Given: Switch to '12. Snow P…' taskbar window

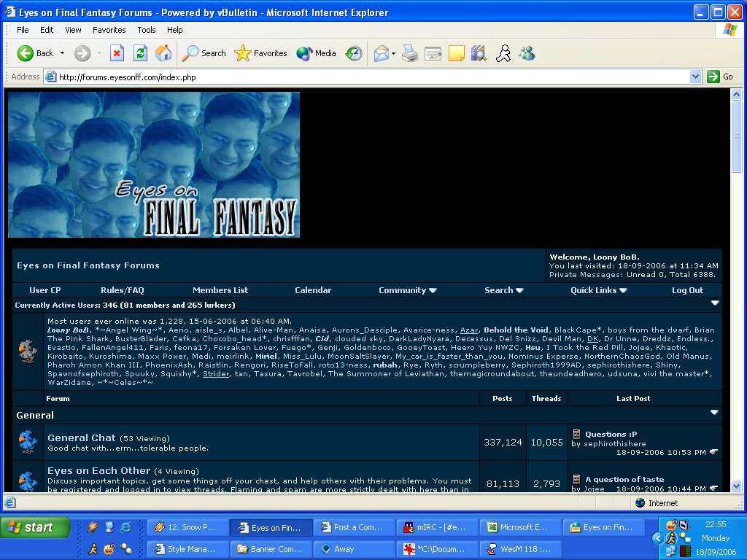Looking at the screenshot, I should coord(188,527).
